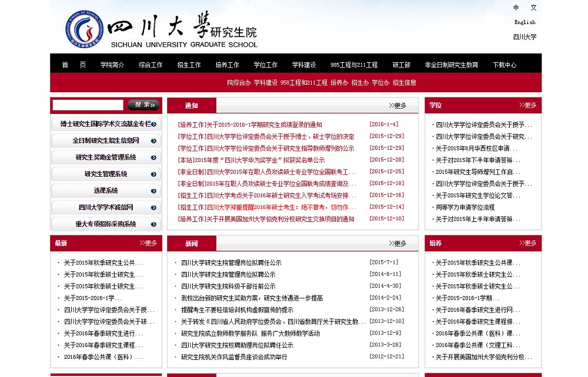Image resolution: width=588 pixels, height=377 pixels.
Task: Open 研工部 menu item
Action: (x=401, y=65)
